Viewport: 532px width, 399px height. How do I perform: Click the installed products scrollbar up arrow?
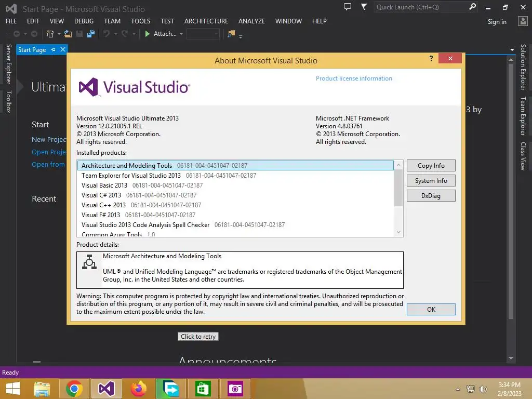click(x=398, y=165)
